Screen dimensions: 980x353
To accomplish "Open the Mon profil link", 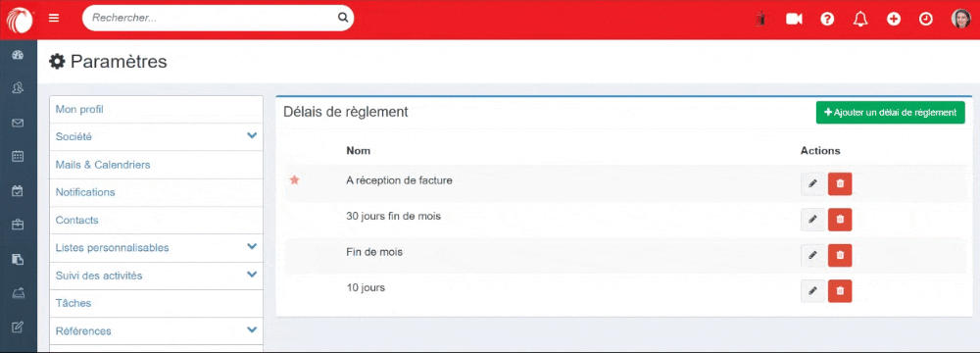I will click(x=79, y=110).
